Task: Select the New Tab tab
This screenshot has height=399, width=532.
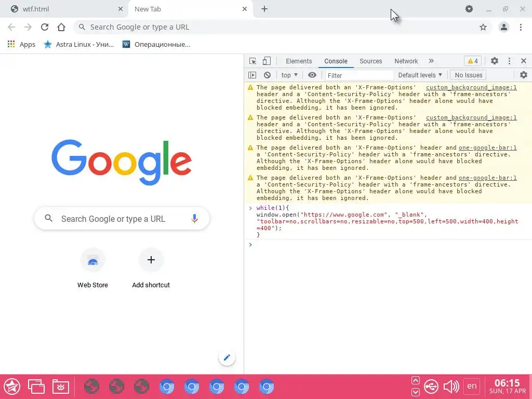Action: [187, 9]
